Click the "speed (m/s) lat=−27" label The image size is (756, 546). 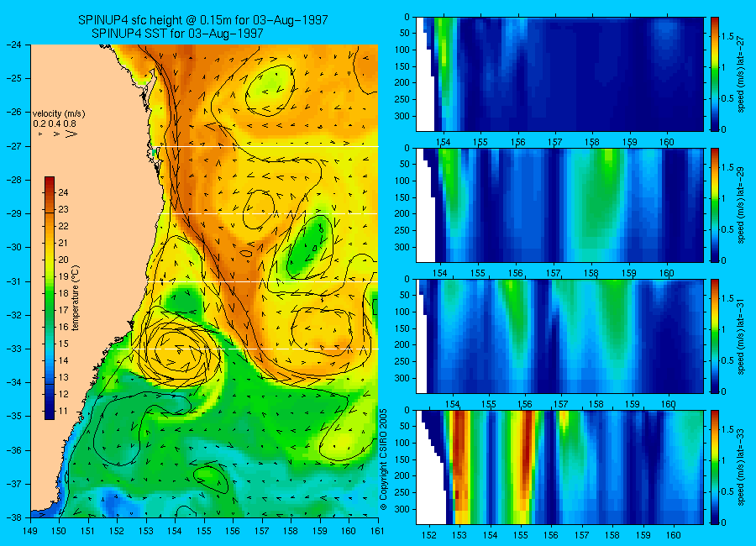point(741,74)
